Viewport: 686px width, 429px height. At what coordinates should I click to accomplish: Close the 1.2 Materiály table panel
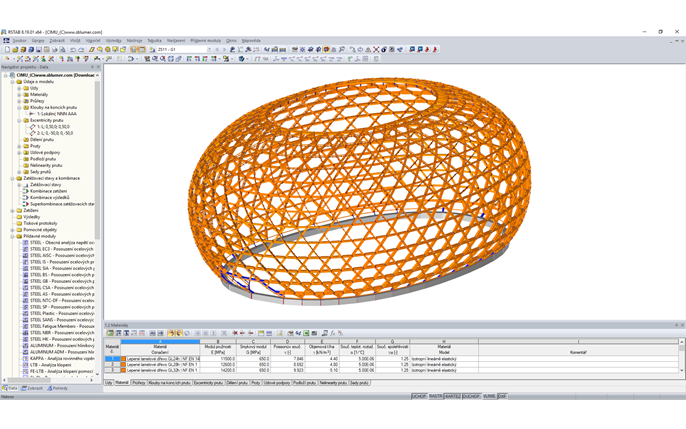pos(682,325)
